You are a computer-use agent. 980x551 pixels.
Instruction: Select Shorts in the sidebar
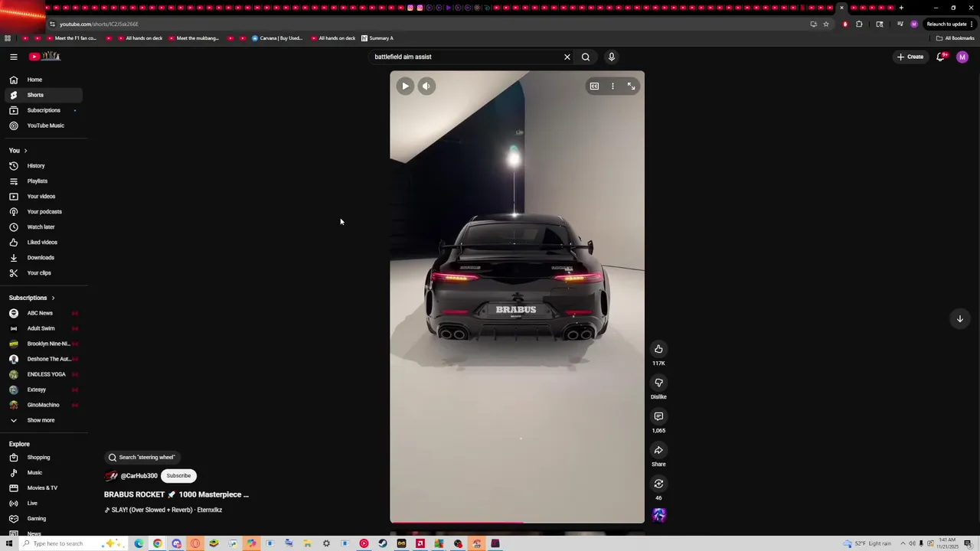[x=42, y=95]
